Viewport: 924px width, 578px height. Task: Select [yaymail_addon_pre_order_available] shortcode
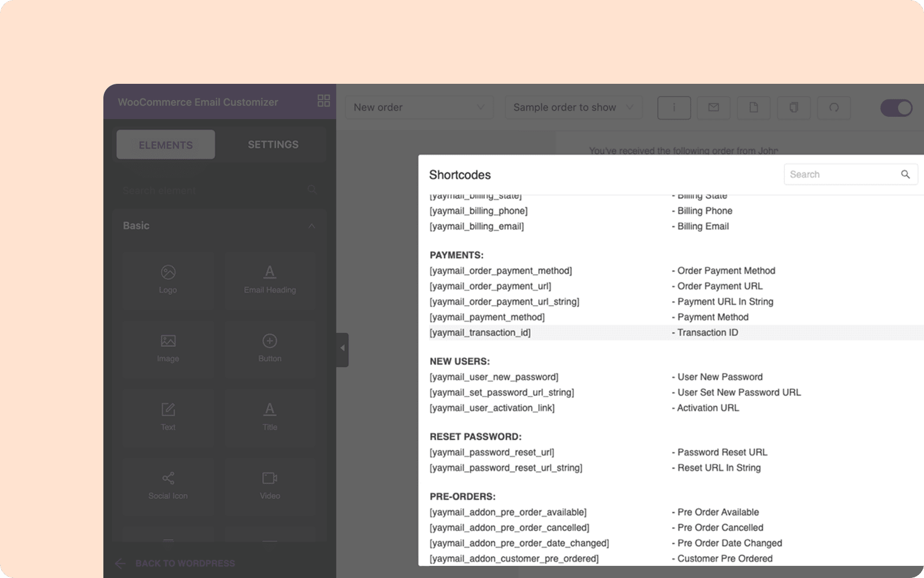click(x=508, y=512)
